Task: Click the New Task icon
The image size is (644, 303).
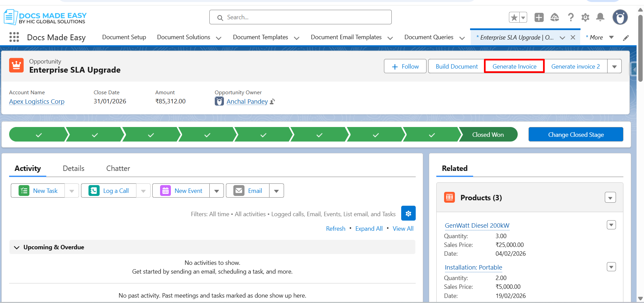Action: [24, 191]
